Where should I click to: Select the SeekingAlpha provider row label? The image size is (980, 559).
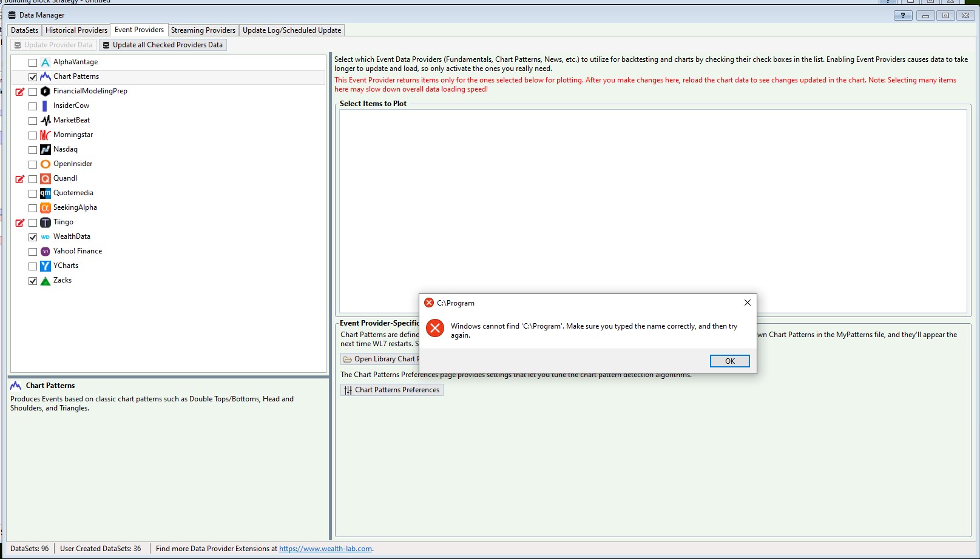coord(75,207)
